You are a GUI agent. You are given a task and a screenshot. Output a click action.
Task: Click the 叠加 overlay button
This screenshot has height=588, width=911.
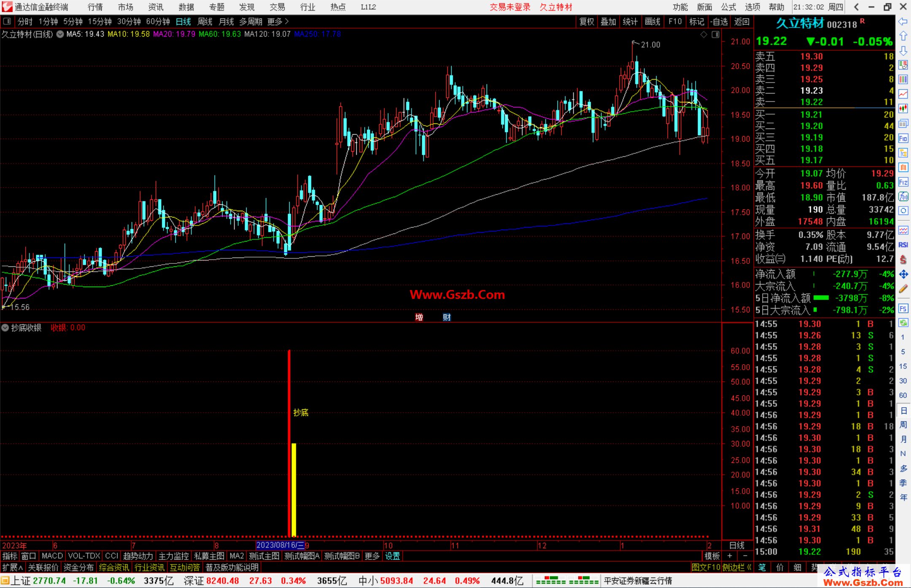pyautogui.click(x=609, y=21)
